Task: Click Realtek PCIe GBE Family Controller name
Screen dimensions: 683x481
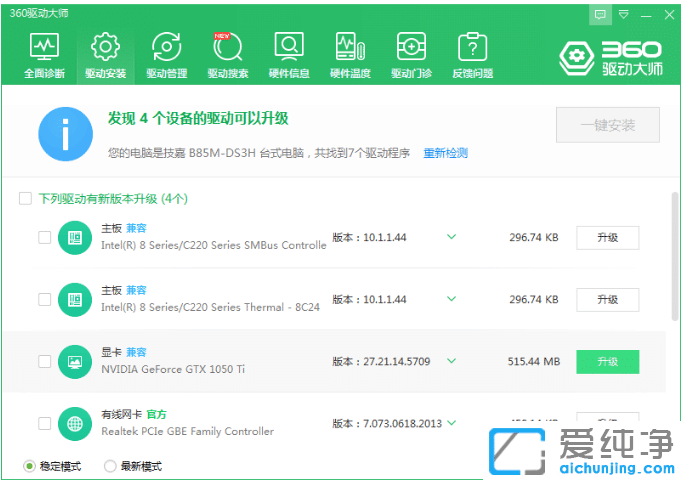Action: [x=188, y=431]
